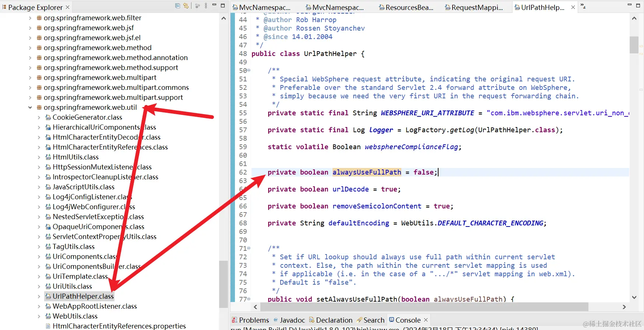Expand TagUtils.class node
The height and width of the screenshot is (330, 644).
tap(39, 247)
